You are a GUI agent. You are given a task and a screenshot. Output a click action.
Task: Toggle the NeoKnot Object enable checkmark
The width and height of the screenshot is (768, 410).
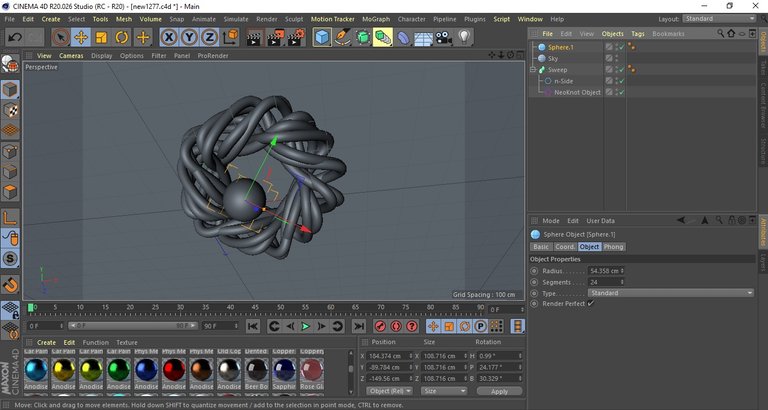point(622,92)
